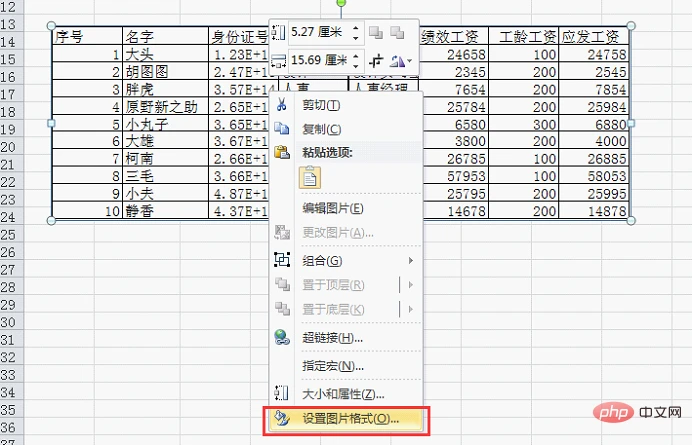Increase width with 15.69 厘米 up spinner
The image size is (692, 445).
[356, 56]
